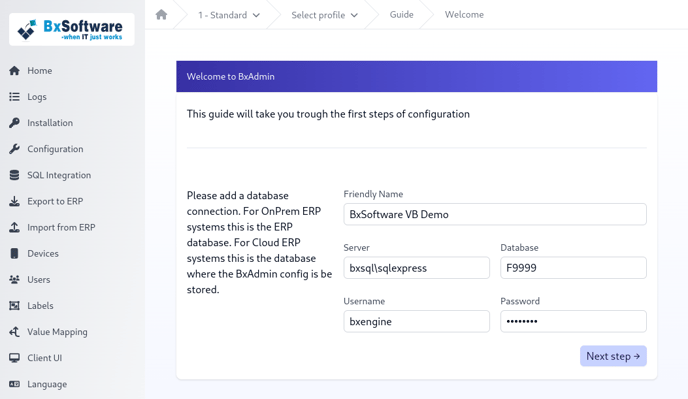
Task: Click the Home house icon in sidebar
Action: 14,71
